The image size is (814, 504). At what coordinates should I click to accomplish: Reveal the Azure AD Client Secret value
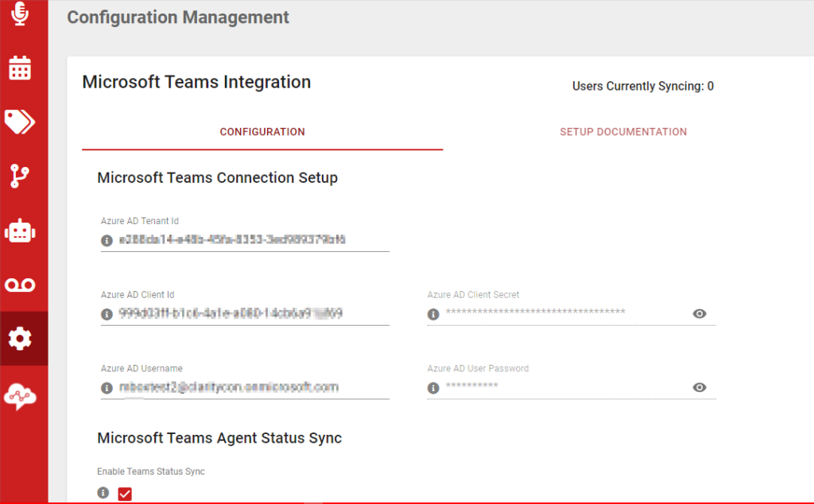coord(699,314)
